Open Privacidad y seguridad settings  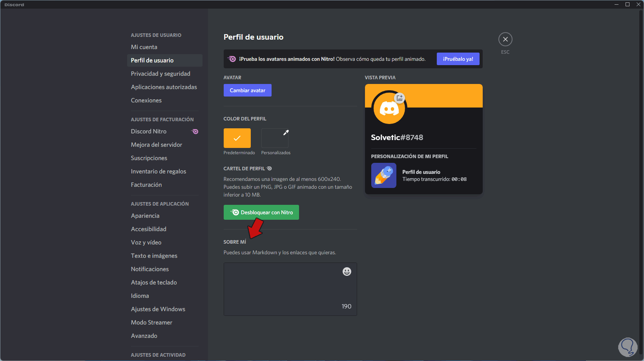(165, 74)
